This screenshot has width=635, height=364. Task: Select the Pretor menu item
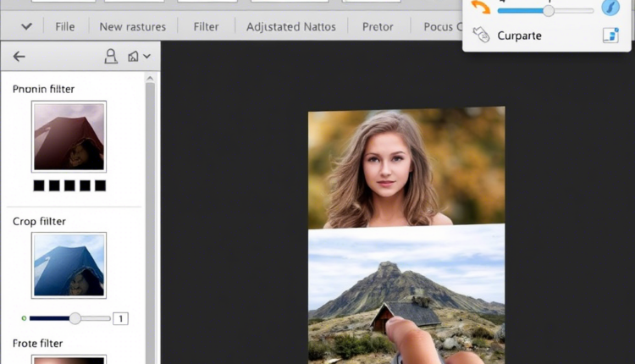[x=378, y=26]
